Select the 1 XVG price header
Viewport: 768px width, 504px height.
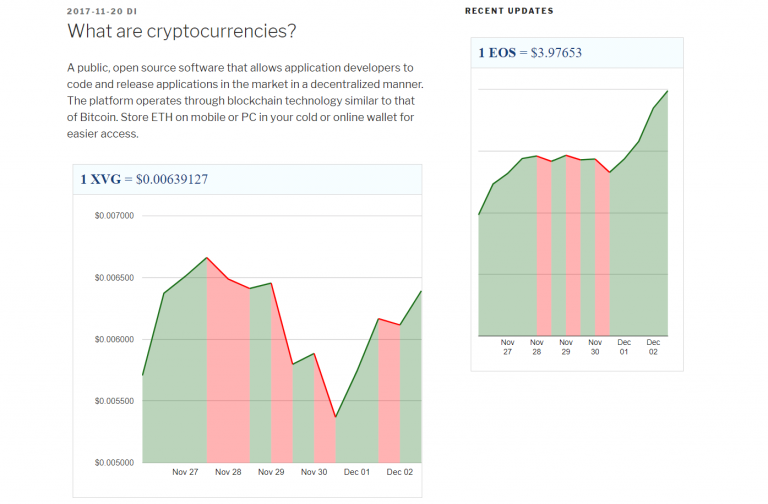145,180
